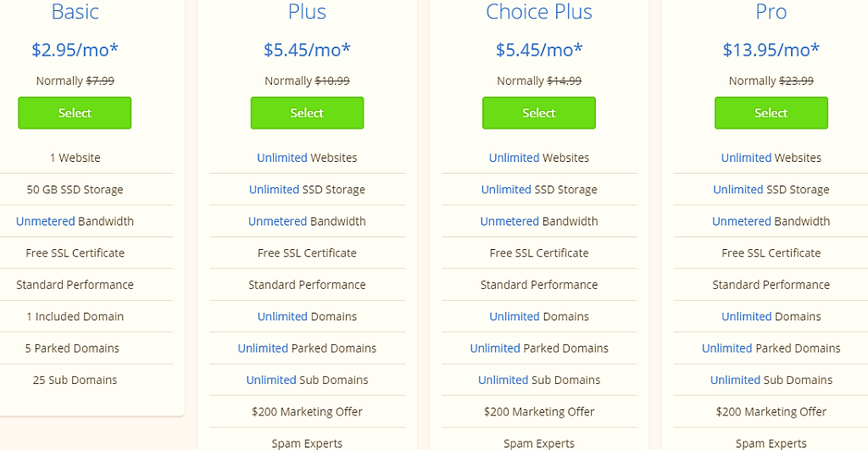Select the Basic hosting plan
This screenshot has height=450, width=868.
click(75, 113)
